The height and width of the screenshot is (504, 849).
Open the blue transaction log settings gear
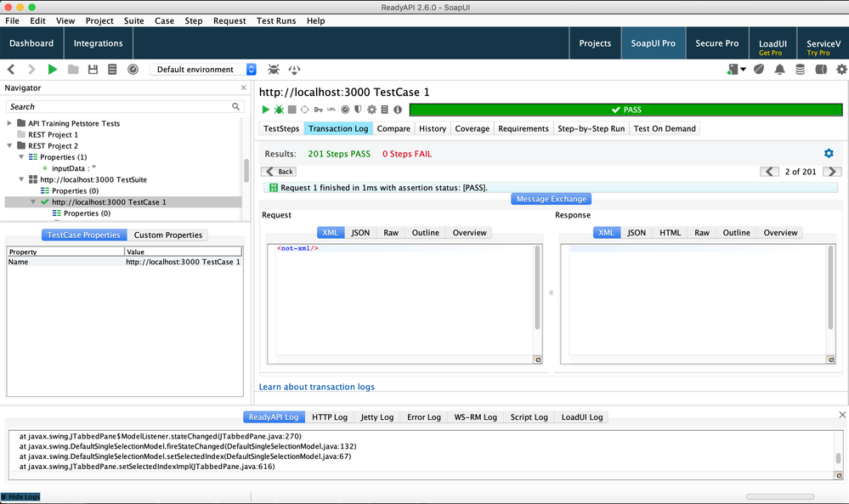point(829,154)
